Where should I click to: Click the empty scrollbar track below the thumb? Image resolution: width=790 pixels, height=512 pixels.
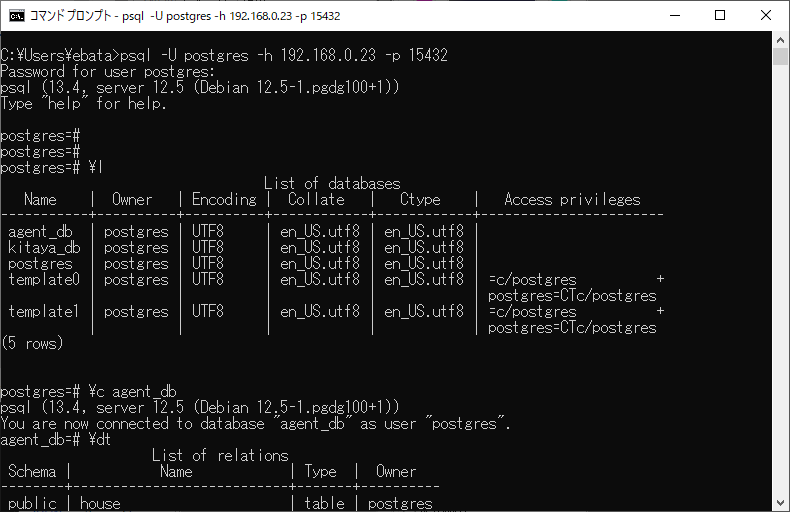coord(781,300)
